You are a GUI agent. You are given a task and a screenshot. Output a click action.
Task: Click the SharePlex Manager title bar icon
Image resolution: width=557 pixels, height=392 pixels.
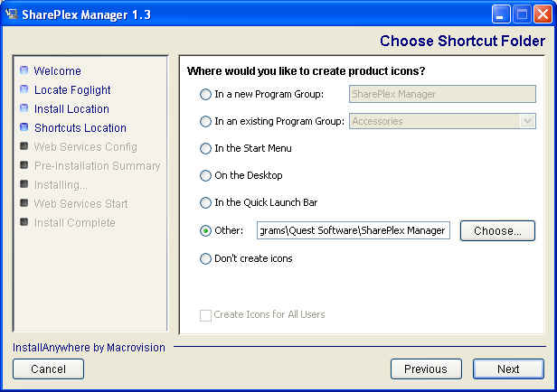(x=12, y=14)
